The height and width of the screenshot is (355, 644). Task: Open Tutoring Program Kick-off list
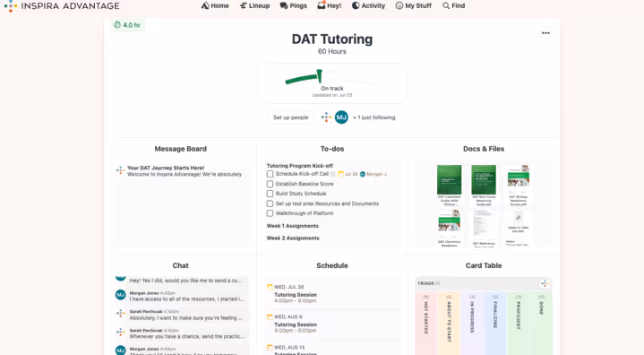click(x=300, y=166)
